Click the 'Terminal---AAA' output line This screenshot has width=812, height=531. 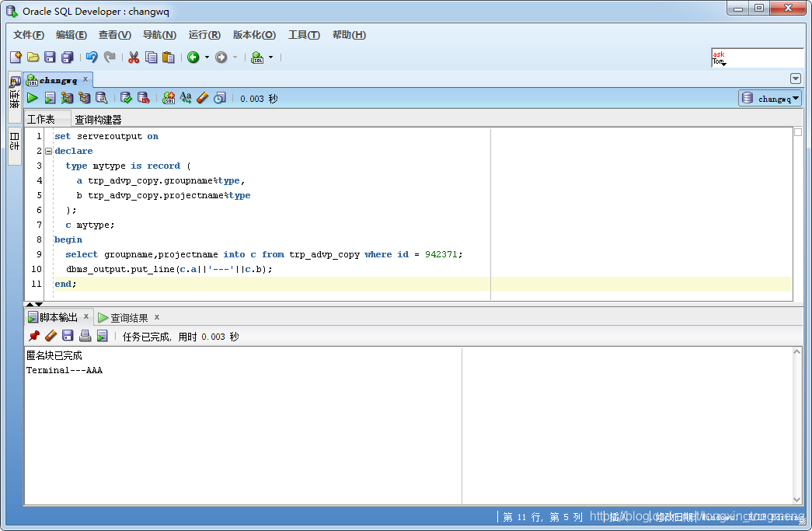click(x=64, y=370)
